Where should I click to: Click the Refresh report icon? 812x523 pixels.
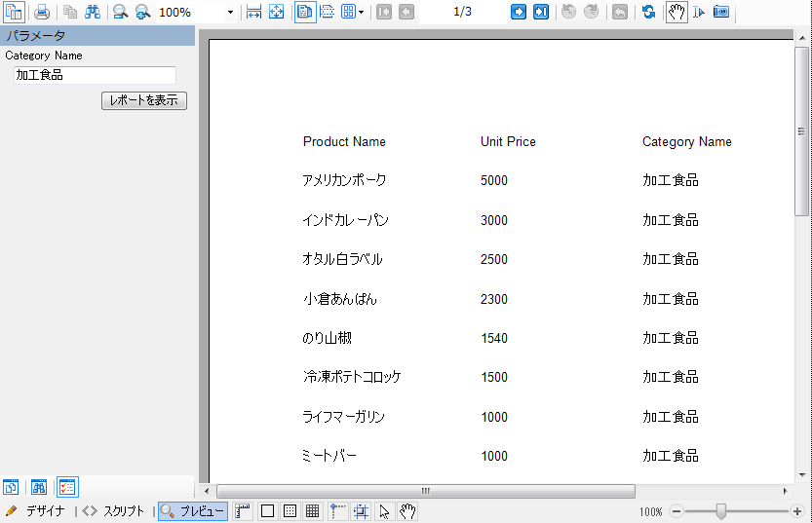[648, 12]
